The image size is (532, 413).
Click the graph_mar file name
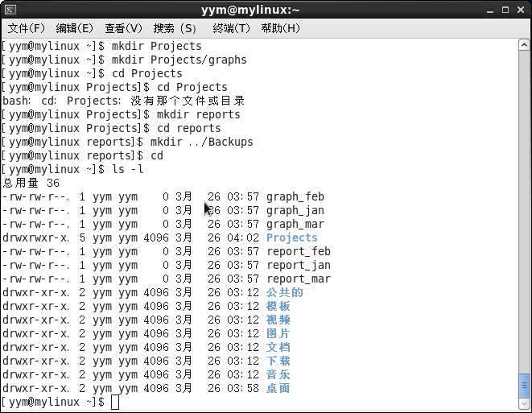295,225
